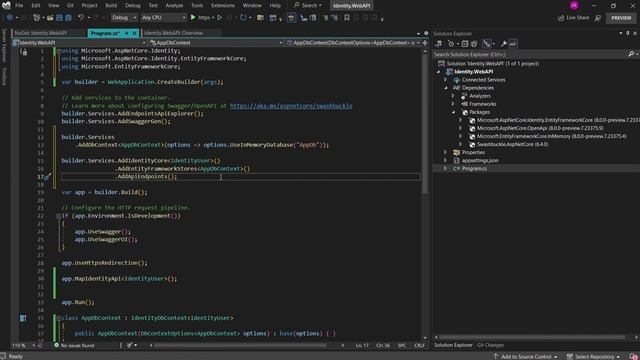Click the Live Share button

573,18
